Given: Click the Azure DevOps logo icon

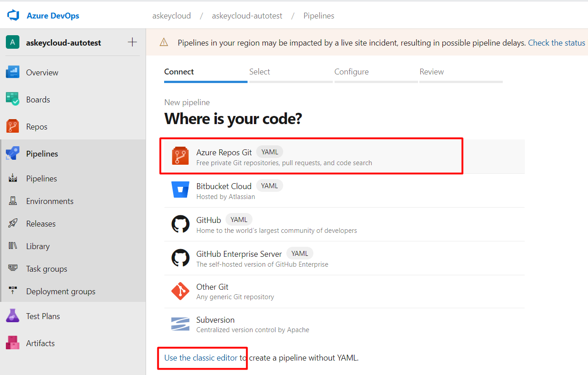Looking at the screenshot, I should point(13,15).
